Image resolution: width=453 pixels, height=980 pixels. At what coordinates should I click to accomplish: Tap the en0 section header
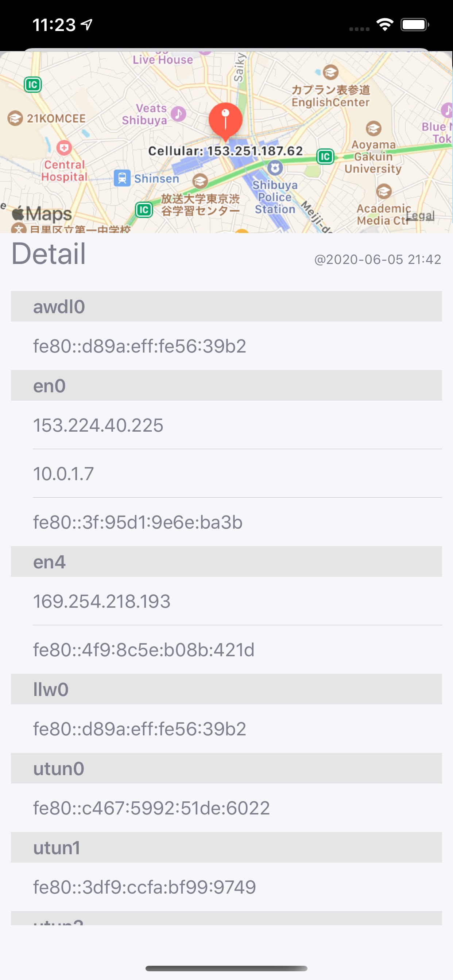coord(226,385)
